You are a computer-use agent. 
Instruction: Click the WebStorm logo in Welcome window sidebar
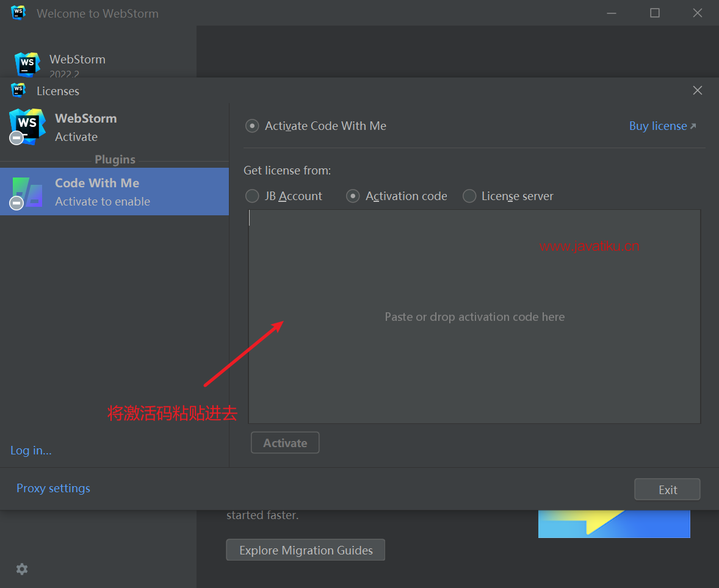coord(27,64)
